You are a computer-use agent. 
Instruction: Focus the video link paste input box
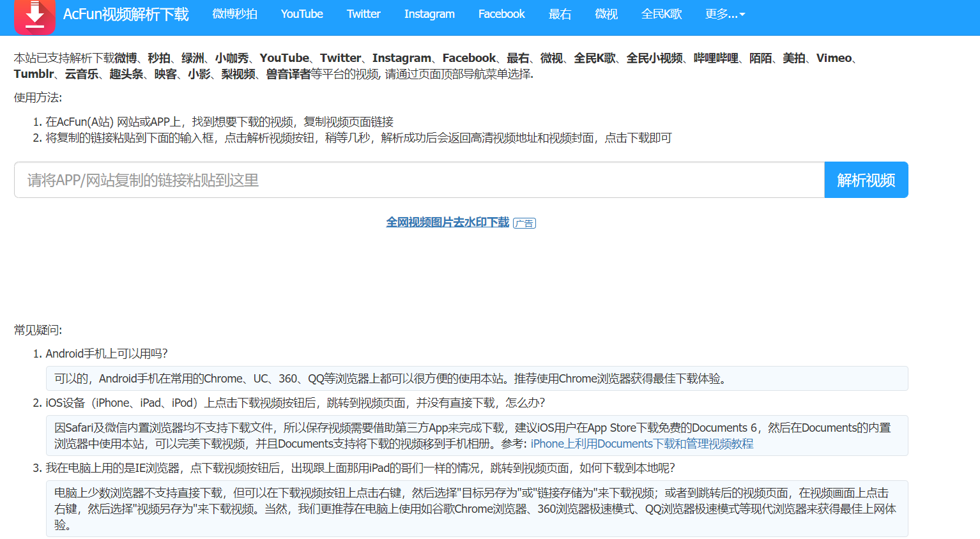click(419, 180)
